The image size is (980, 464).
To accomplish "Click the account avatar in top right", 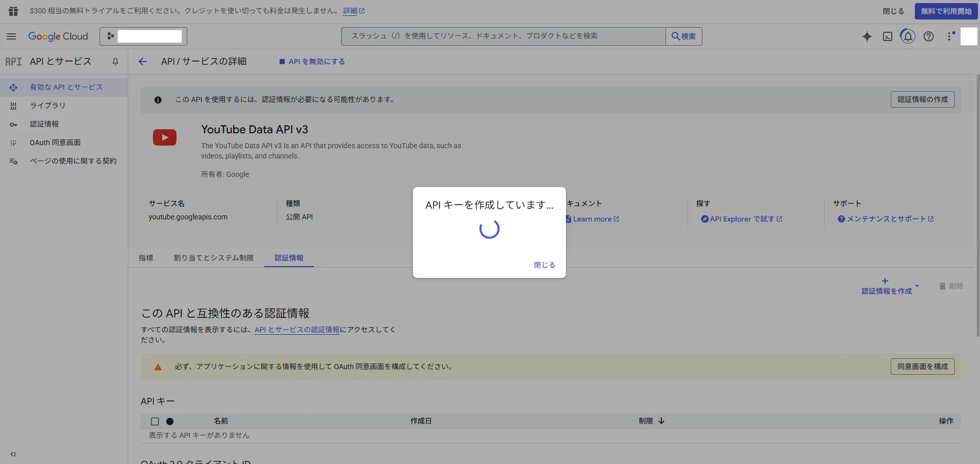I will (969, 36).
